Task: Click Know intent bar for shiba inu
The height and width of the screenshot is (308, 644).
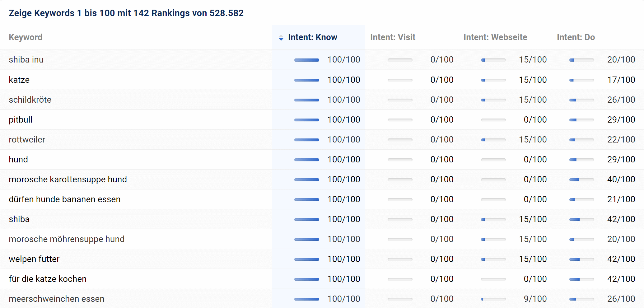Action: click(x=306, y=60)
